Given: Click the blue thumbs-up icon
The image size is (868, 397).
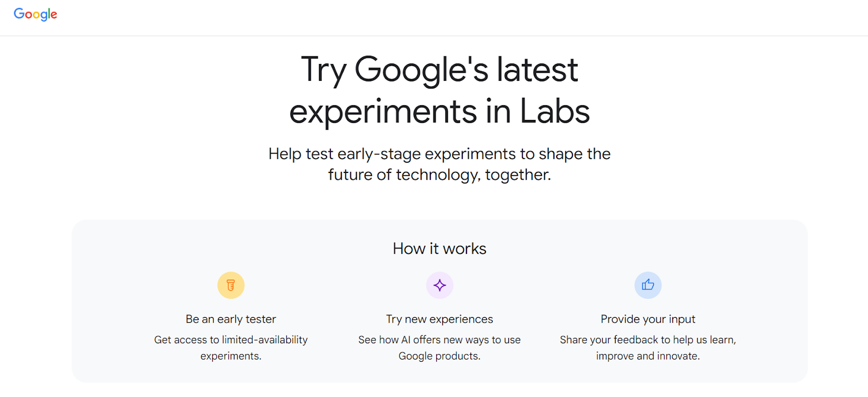Looking at the screenshot, I should click(648, 285).
